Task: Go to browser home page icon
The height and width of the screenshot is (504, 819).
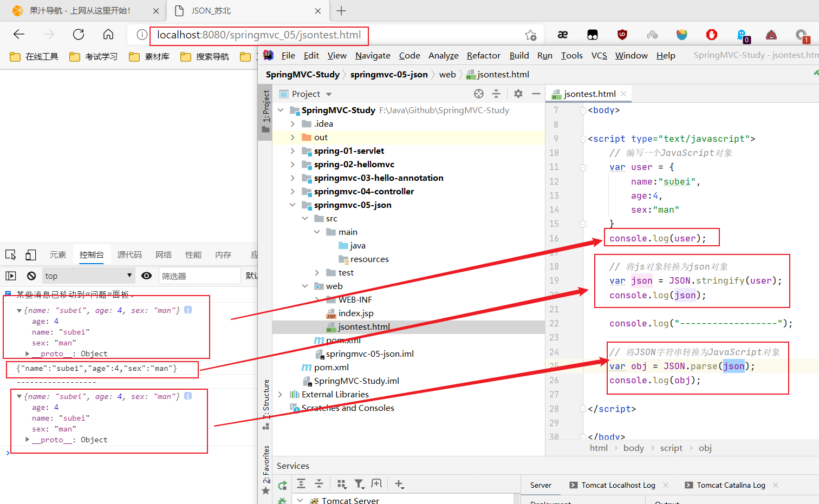Action: click(x=108, y=35)
